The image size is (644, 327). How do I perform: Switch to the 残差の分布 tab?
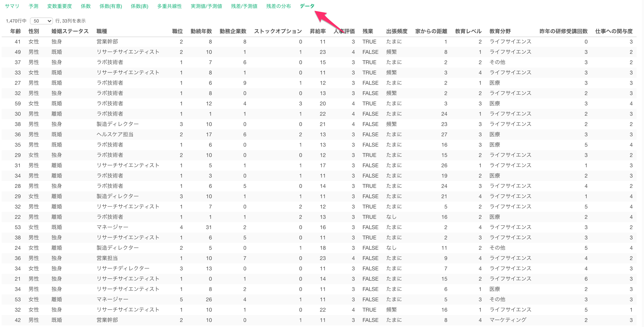coord(279,6)
